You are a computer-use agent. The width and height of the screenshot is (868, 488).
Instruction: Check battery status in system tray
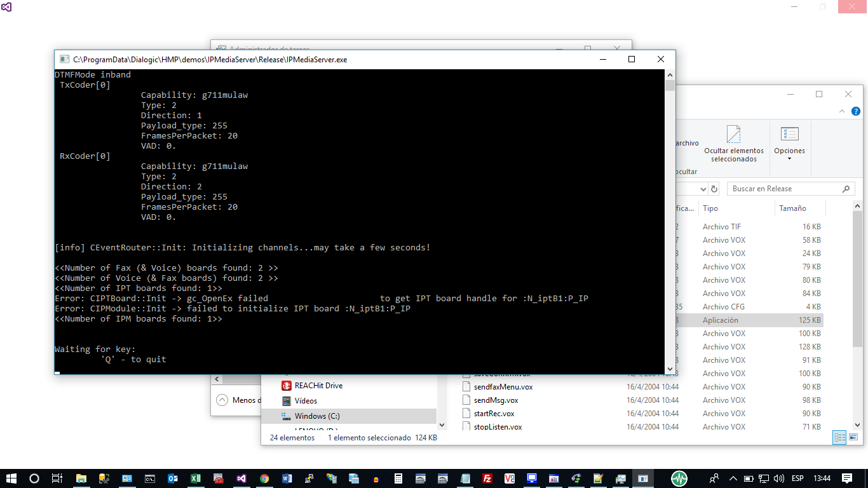pos(749,478)
